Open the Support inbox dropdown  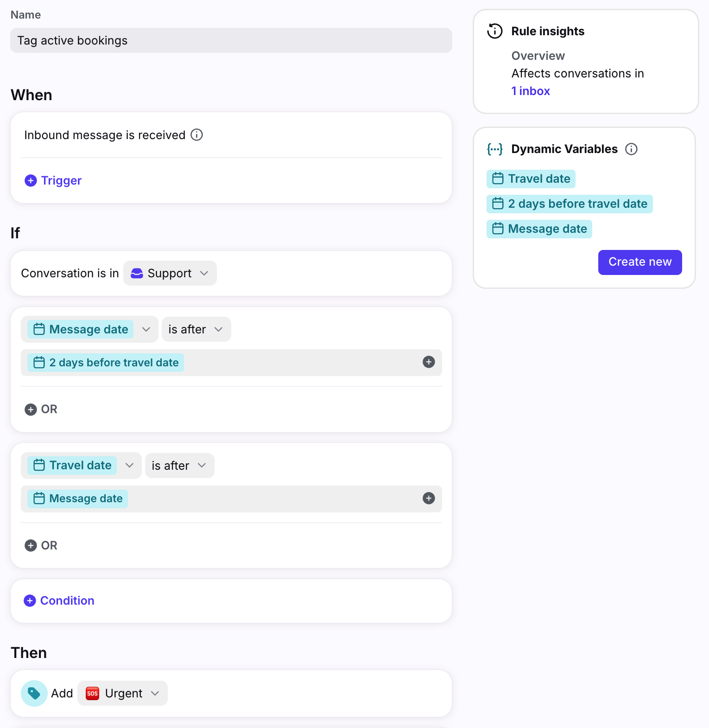point(170,273)
